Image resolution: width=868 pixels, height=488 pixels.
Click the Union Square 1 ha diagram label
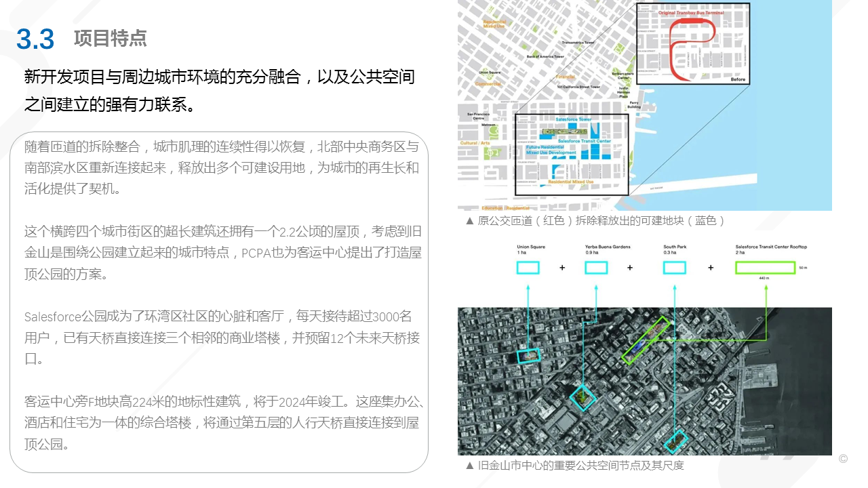click(x=531, y=249)
